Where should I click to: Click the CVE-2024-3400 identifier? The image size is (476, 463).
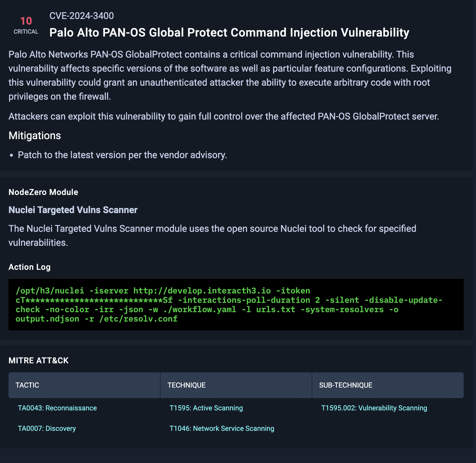(x=81, y=16)
